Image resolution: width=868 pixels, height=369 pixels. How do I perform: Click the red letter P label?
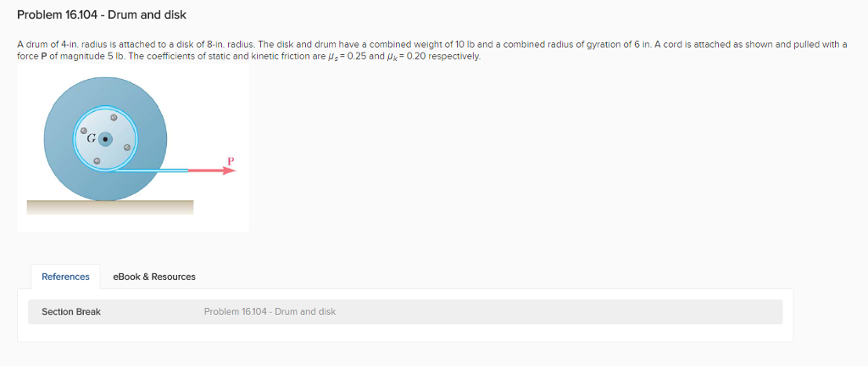(231, 160)
